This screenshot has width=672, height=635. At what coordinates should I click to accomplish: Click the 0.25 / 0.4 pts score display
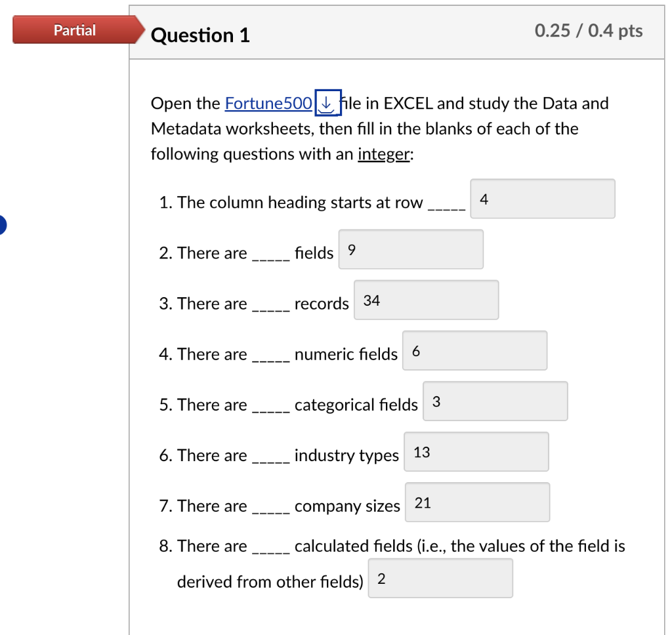[x=589, y=30]
